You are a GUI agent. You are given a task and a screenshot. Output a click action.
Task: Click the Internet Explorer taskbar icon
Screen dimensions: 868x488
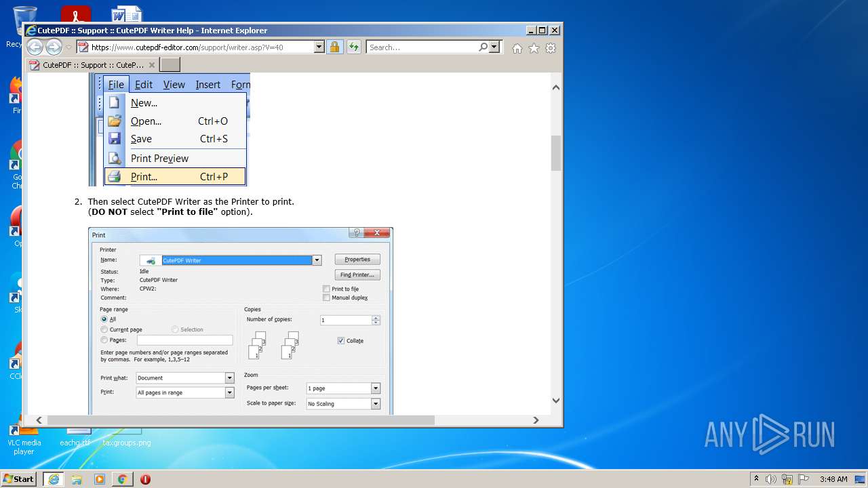point(54,479)
